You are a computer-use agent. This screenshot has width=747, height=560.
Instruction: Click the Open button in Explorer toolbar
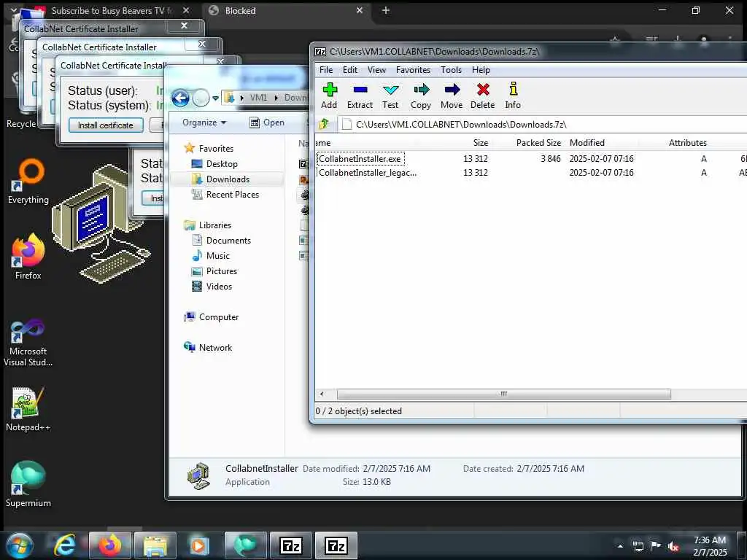click(x=267, y=122)
